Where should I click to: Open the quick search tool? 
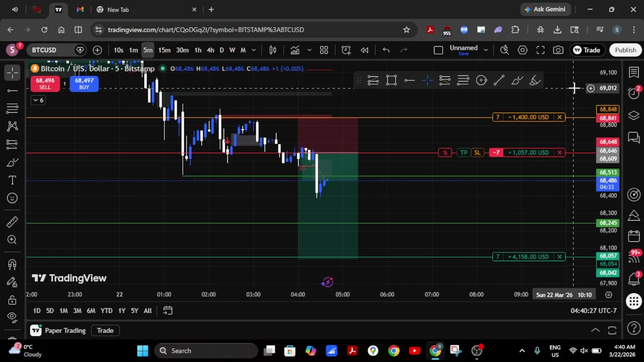click(x=505, y=50)
